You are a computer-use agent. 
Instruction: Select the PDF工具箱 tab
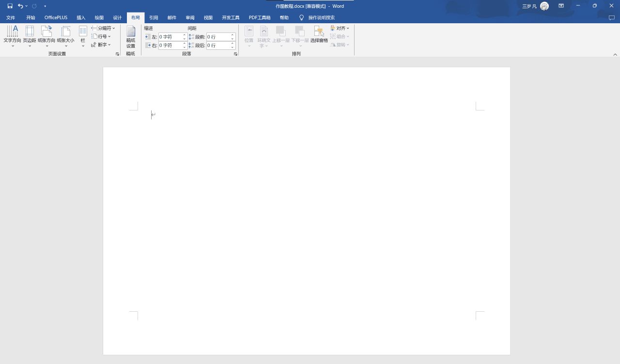(x=260, y=17)
